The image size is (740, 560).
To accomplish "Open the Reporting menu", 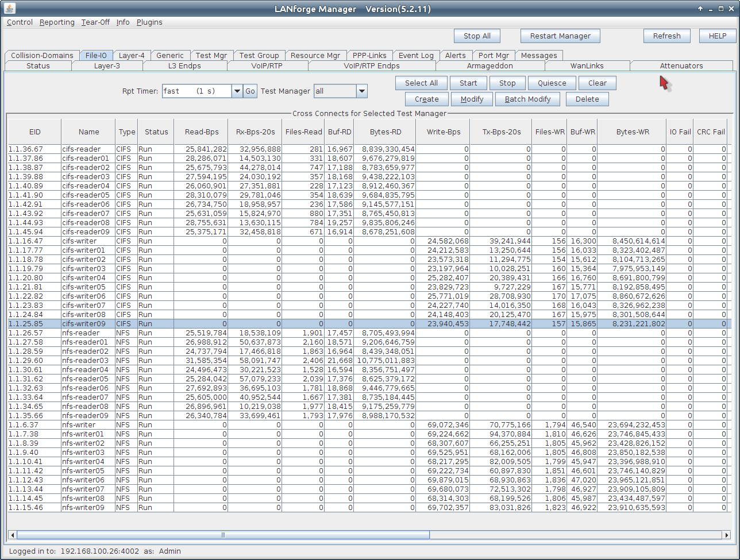I will 57,22.
